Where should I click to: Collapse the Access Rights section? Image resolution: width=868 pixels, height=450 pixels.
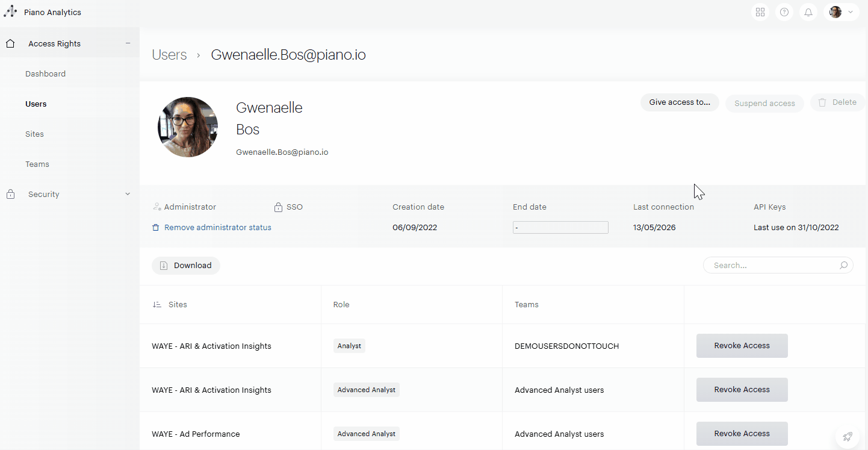coord(128,43)
